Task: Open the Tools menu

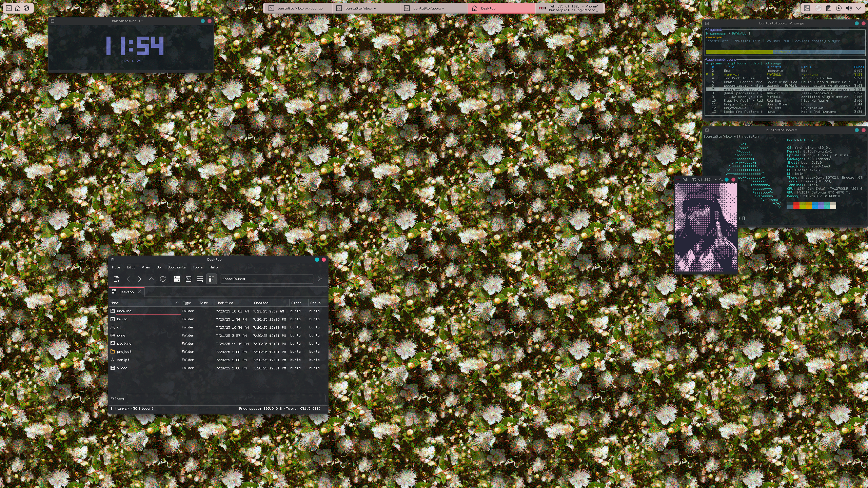Action: point(198,267)
